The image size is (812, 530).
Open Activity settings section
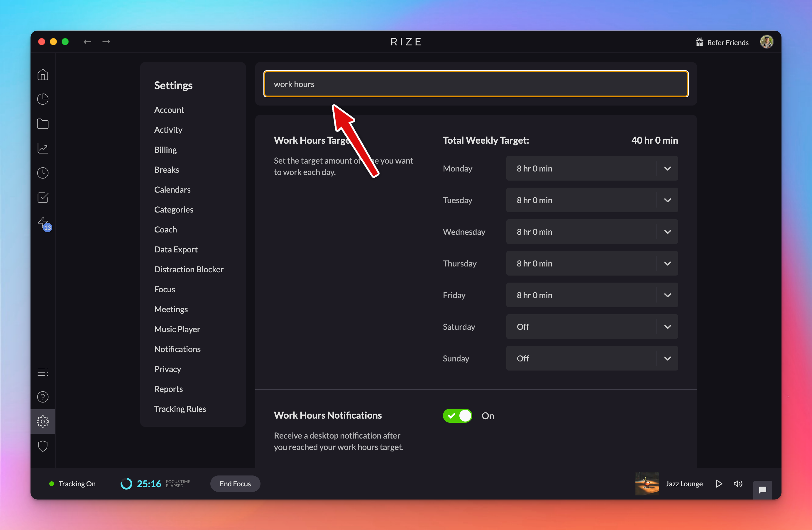pyautogui.click(x=168, y=130)
